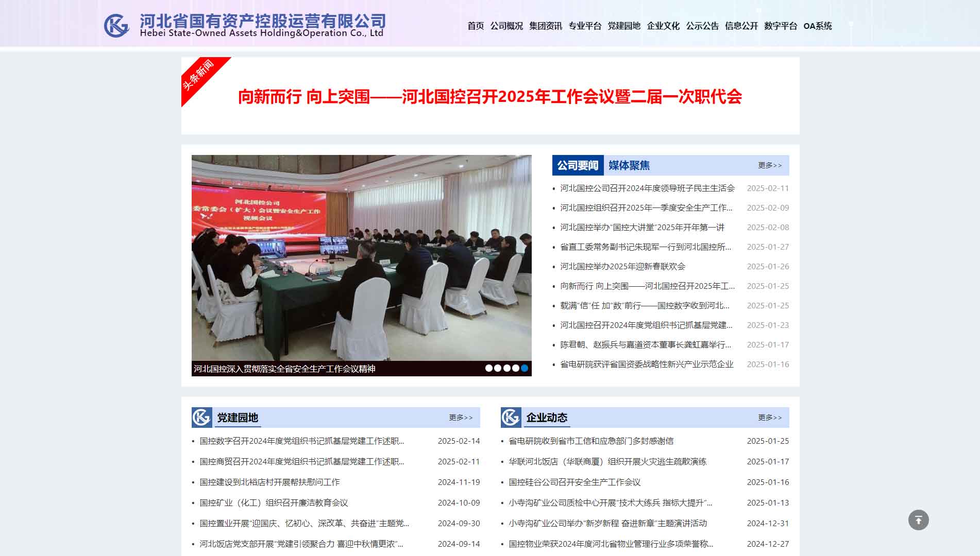Open 国控建设到北裕店村开展帮扶慰问工作
This screenshot has width=980, height=556.
[x=269, y=482]
